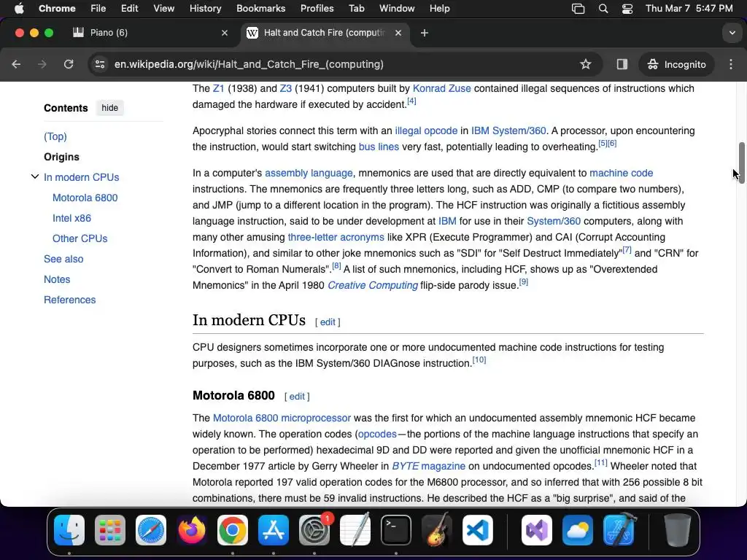Open Visual Studio Code from the Dock
The height and width of the screenshot is (560, 747).
tap(478, 530)
